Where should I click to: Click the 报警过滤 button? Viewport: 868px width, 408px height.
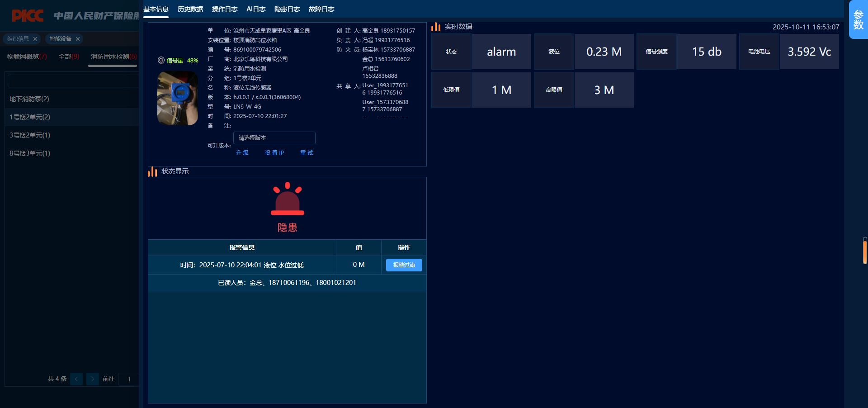[404, 265]
